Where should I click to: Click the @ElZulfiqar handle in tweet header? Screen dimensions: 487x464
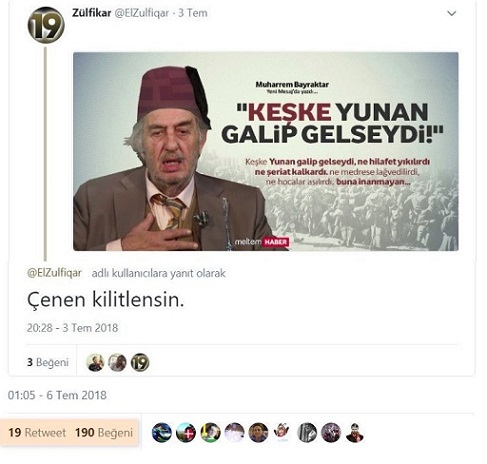pyautogui.click(x=142, y=13)
